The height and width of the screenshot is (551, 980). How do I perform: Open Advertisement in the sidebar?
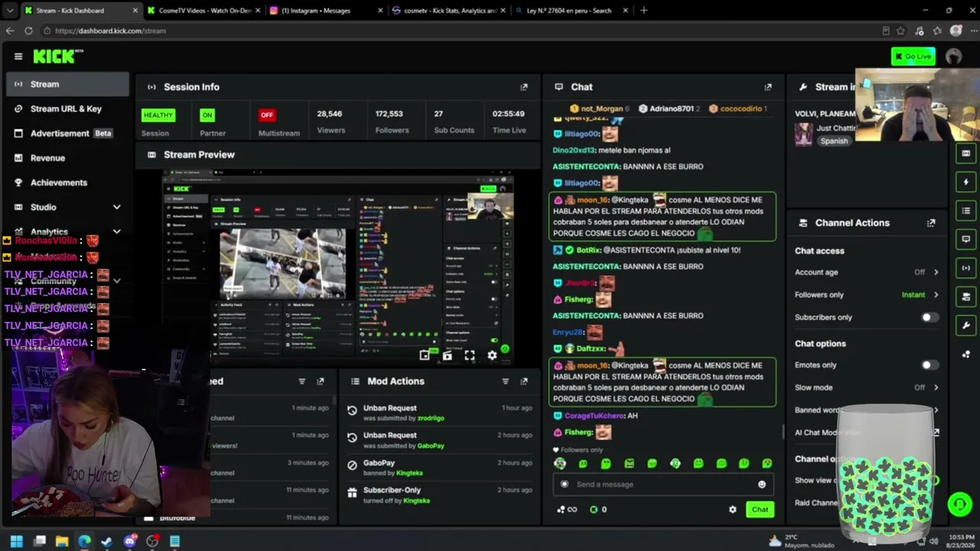click(x=67, y=133)
